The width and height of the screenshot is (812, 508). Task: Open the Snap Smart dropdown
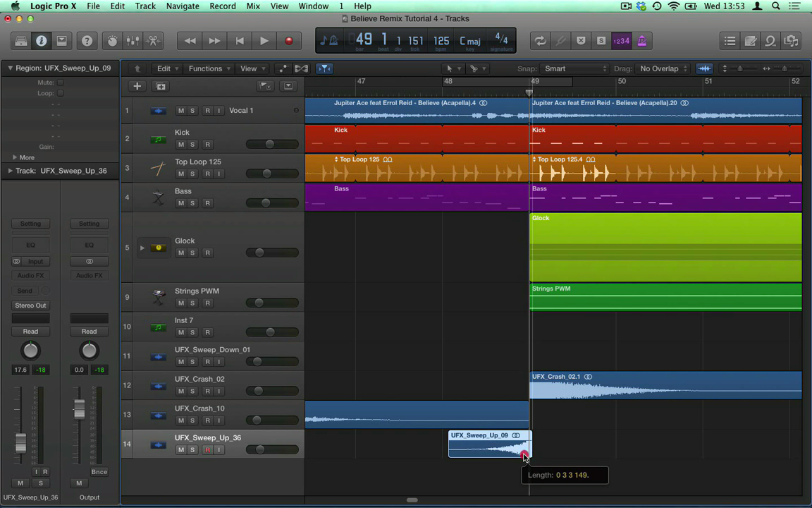click(574, 68)
